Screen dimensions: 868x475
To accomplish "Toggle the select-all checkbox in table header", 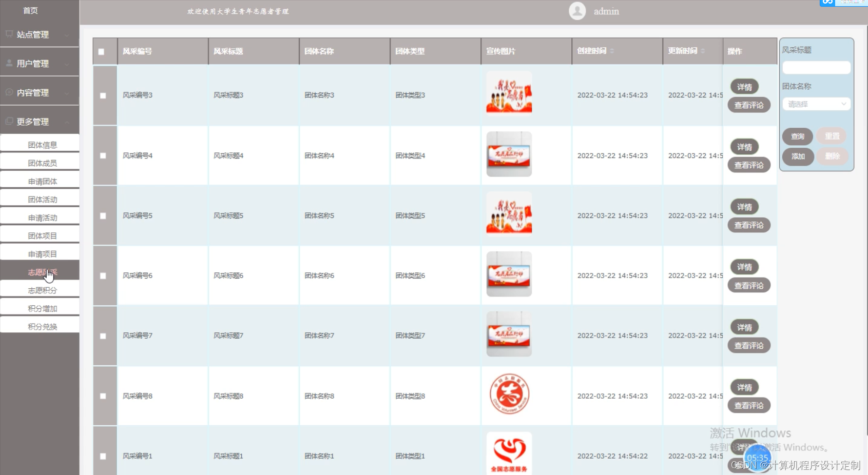I will 101,52.
